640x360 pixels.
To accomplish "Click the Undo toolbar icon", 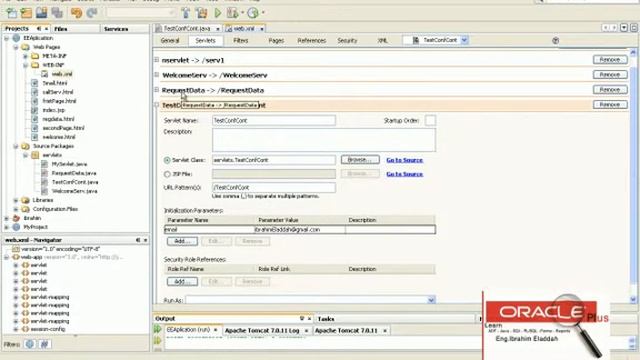I will (x=76, y=13).
